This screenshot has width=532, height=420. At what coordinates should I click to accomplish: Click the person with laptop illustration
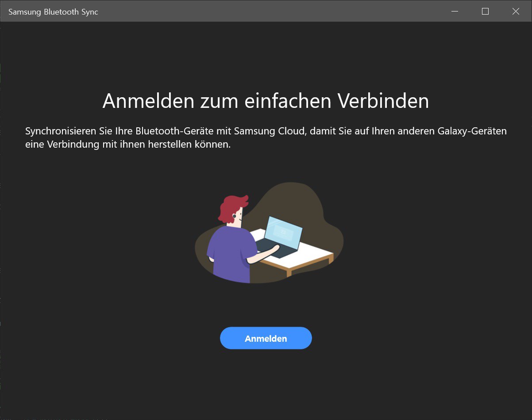pyautogui.click(x=269, y=233)
